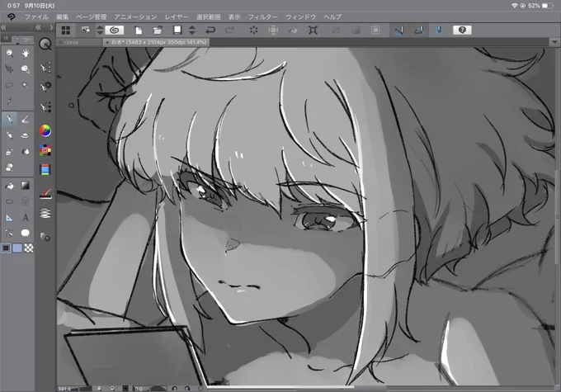Open the 表示 menu
This screenshot has height=392, width=561.
coord(234,17)
